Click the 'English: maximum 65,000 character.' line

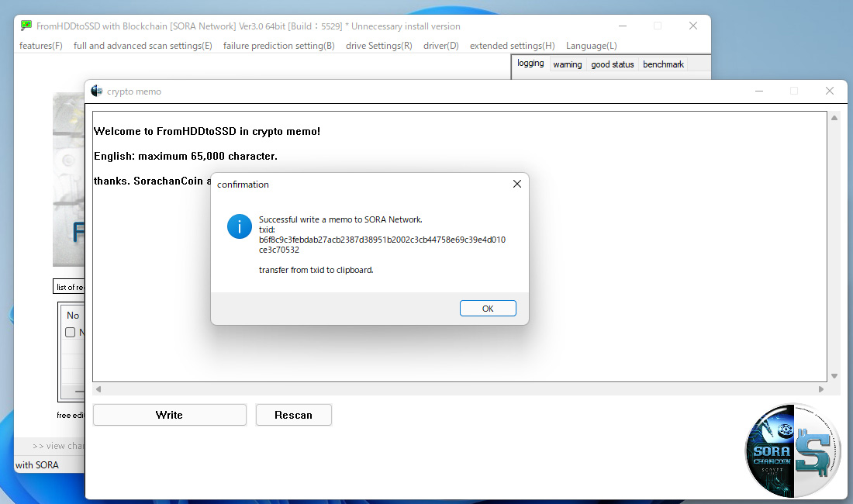[x=185, y=156]
